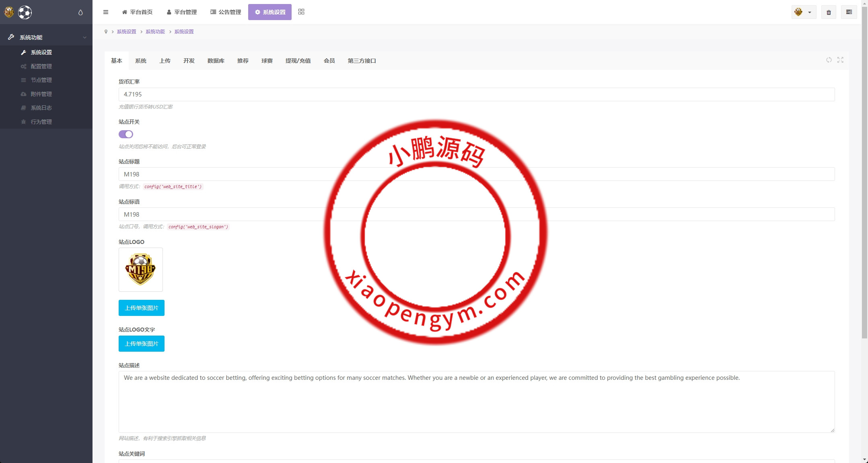
Task: Open 配置管理 in the sidebar
Action: (41, 66)
